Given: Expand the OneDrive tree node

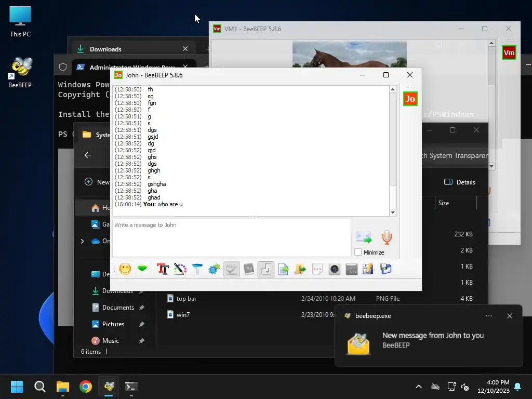Looking at the screenshot, I should coord(82,241).
